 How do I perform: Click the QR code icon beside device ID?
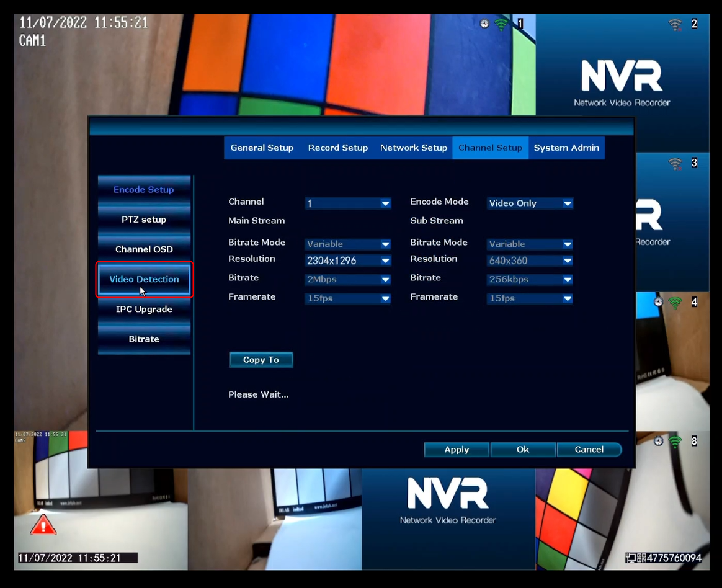tap(641, 558)
